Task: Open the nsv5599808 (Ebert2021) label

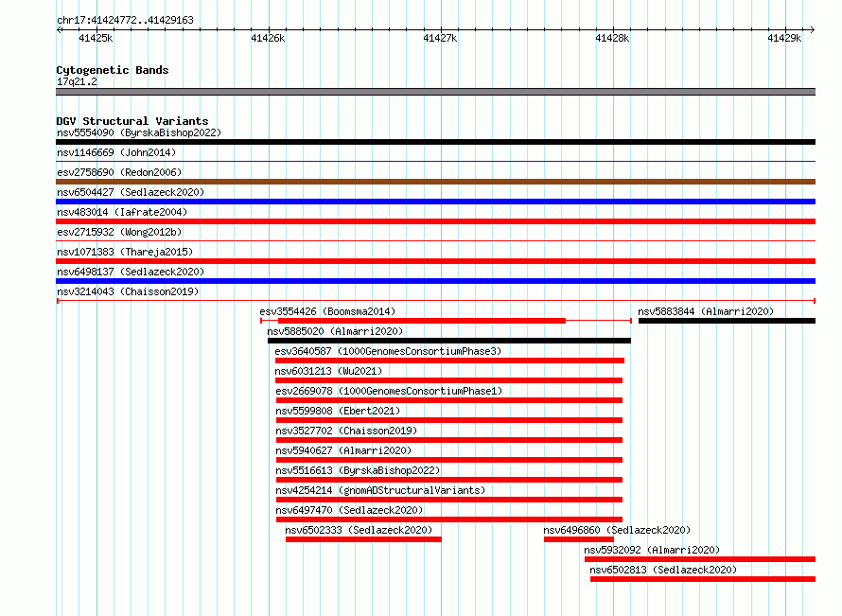Action: (x=339, y=411)
